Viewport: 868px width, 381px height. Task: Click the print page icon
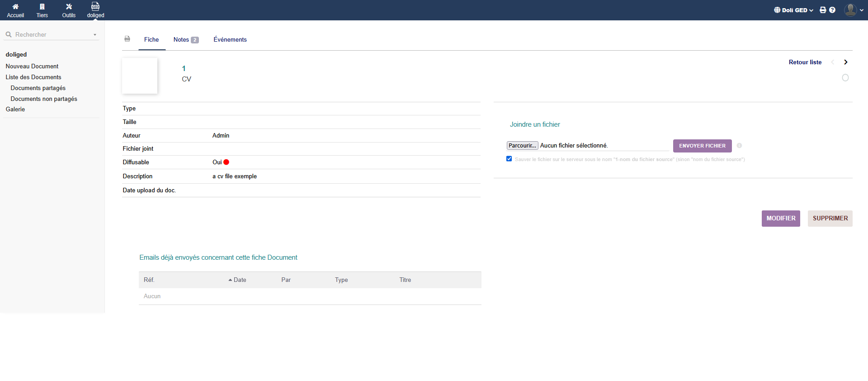[823, 10]
